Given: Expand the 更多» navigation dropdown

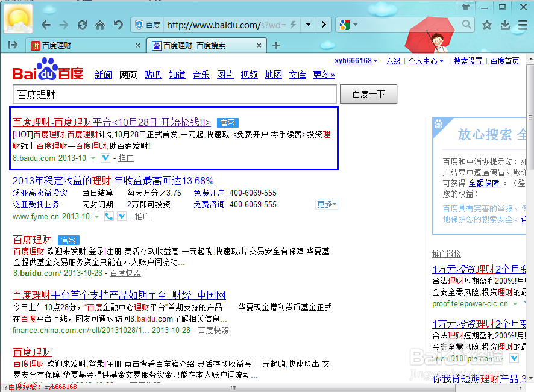Looking at the screenshot, I should click(x=324, y=75).
